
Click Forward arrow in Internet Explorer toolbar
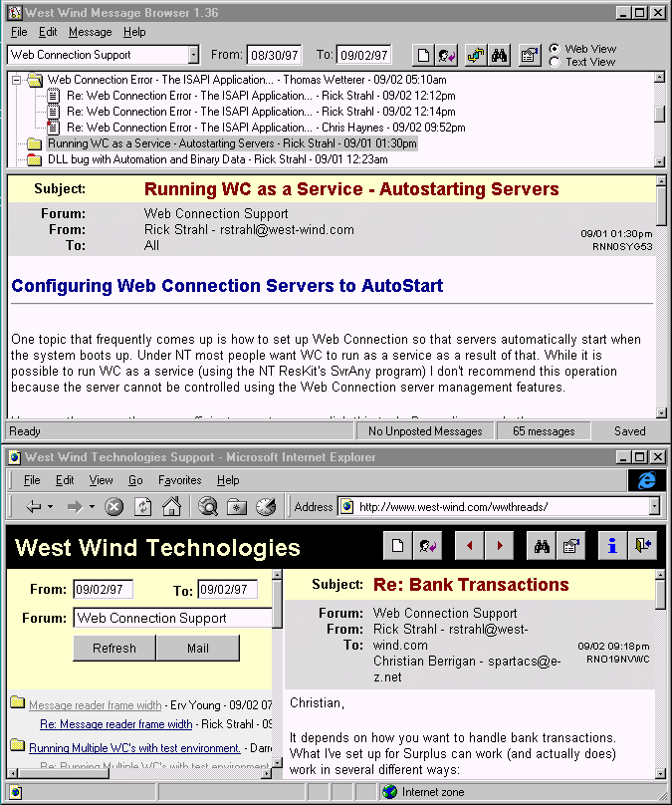click(x=75, y=507)
